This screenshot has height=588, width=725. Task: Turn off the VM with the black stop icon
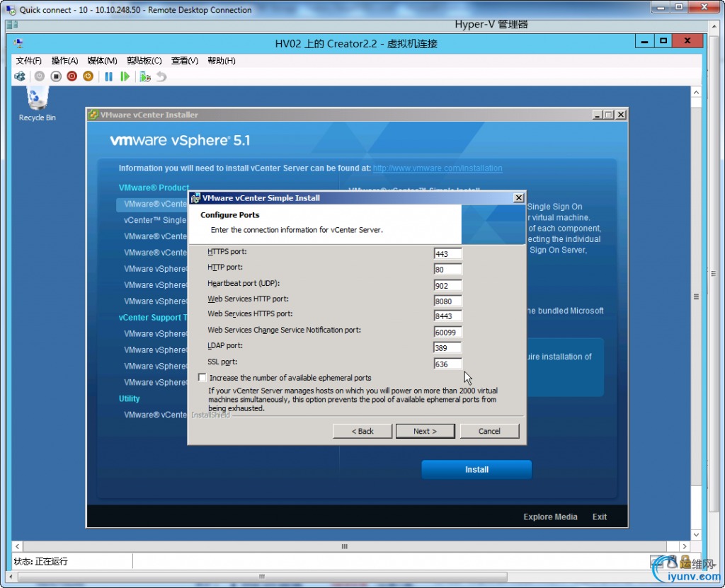coord(56,76)
